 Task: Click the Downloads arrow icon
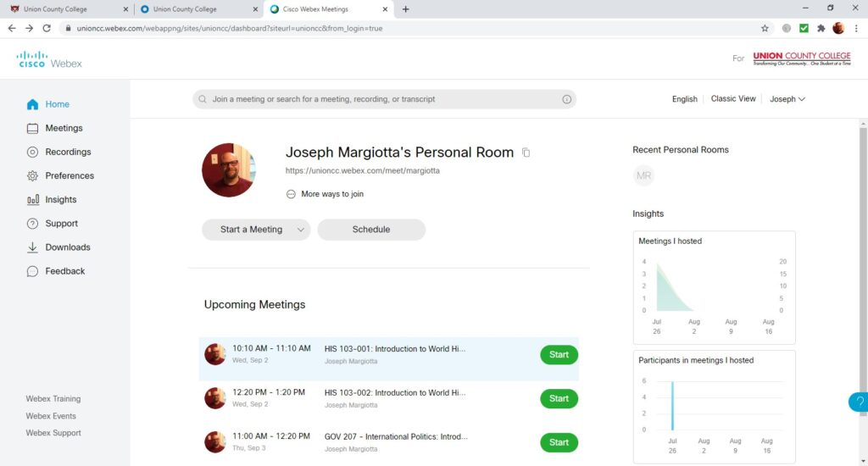(32, 247)
